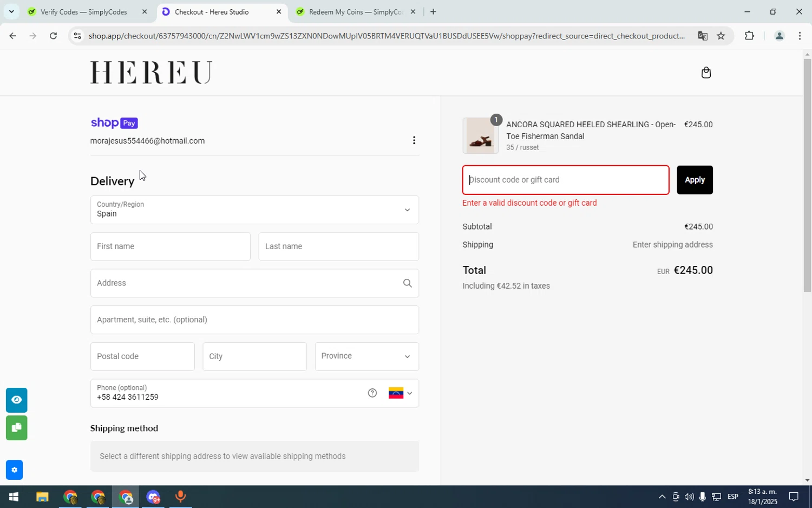
Task: Click the phone help question mark icon
Action: point(372,393)
